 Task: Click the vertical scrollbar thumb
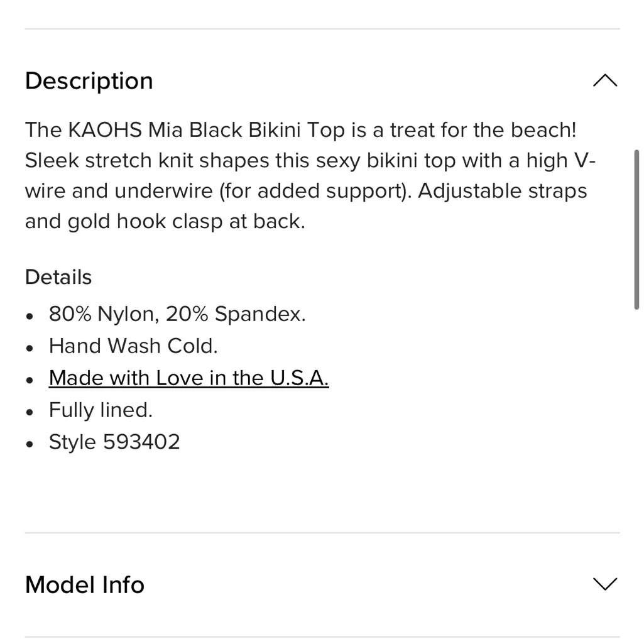tap(638, 229)
